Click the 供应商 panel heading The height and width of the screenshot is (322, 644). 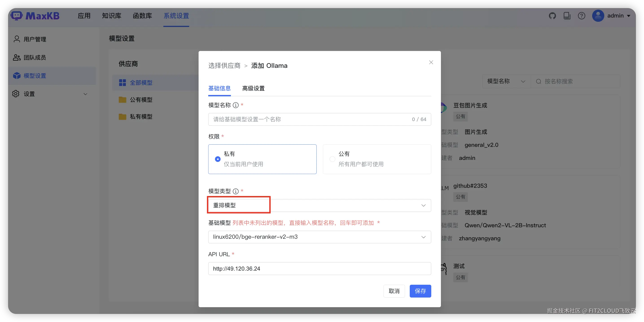coord(128,64)
